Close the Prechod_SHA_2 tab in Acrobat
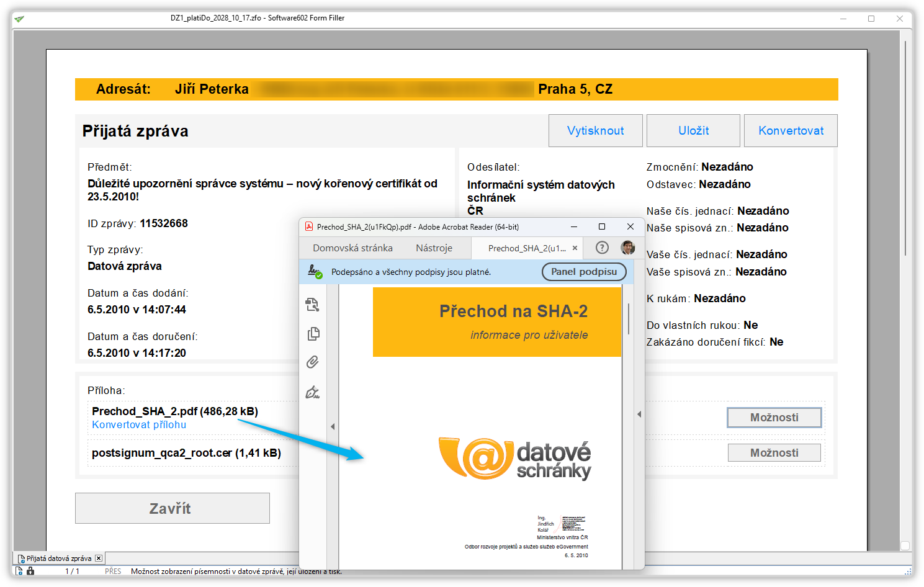924x587 pixels. (575, 248)
